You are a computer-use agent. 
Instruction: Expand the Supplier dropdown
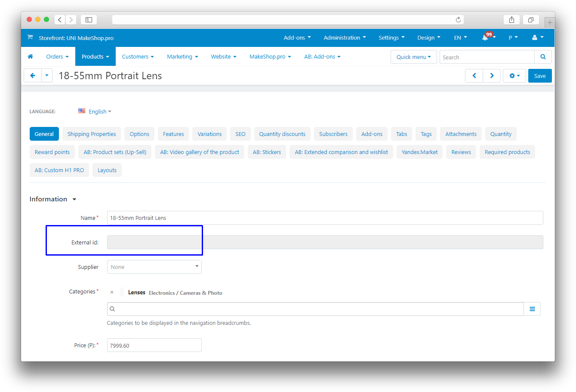coord(154,267)
